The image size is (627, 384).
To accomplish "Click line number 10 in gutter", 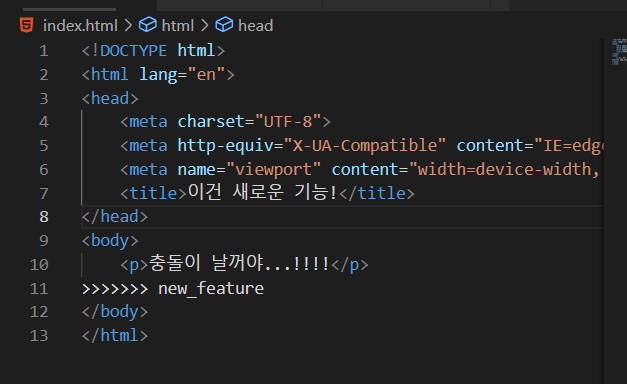I will [x=39, y=265].
